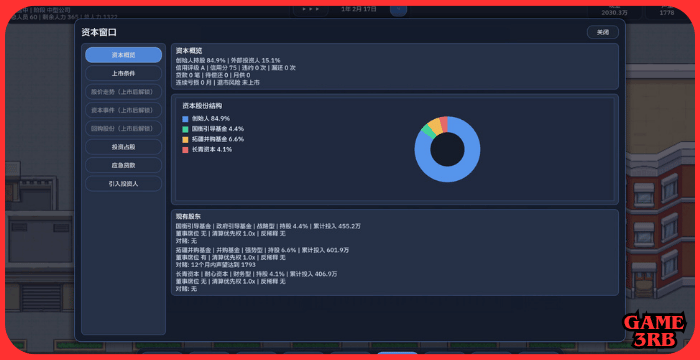
Task: Click the fast-forward speed control in top bar
Action: tap(310, 9)
